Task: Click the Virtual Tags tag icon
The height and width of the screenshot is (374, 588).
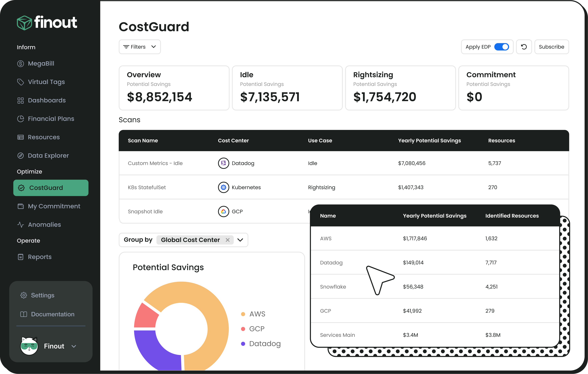Action: tap(20, 82)
